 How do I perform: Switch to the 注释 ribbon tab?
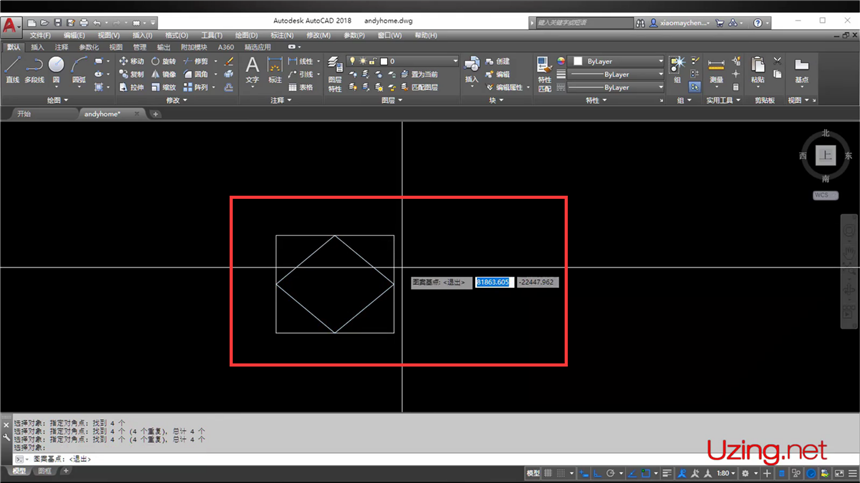(x=62, y=47)
